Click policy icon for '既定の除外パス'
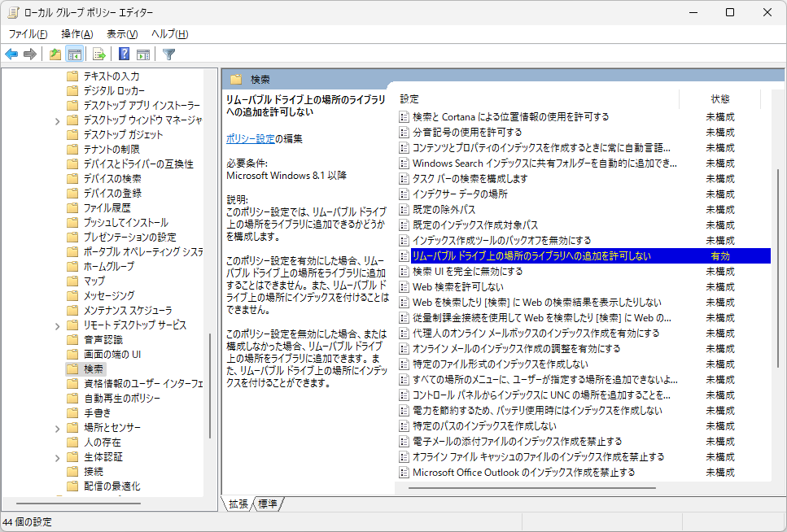 click(x=404, y=210)
